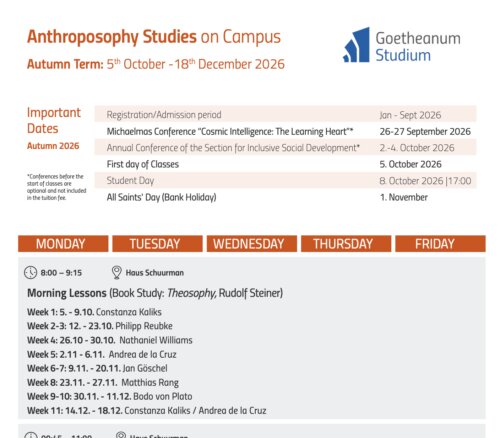Click Week 4 Nathaniel Williams entry
Image resolution: width=500 pixels, height=438 pixels.
(x=110, y=340)
